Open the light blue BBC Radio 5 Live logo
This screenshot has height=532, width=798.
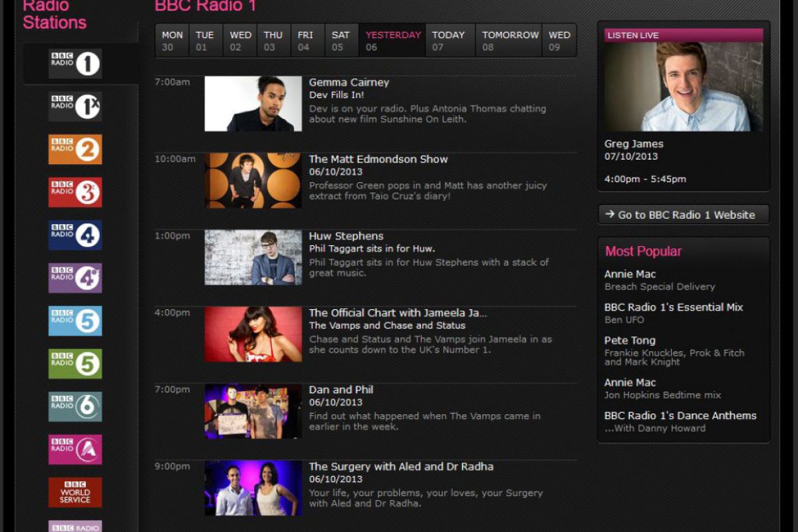(75, 321)
